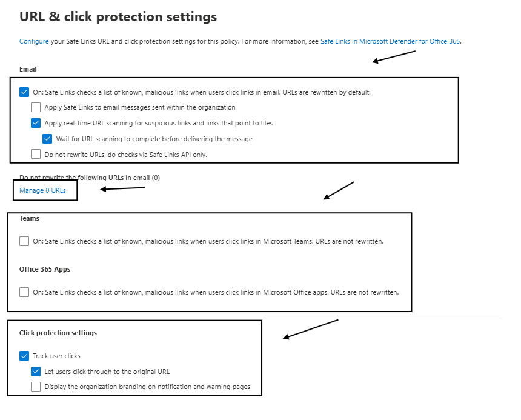Enable Safe Links for intra-organization email messages

tap(35, 107)
